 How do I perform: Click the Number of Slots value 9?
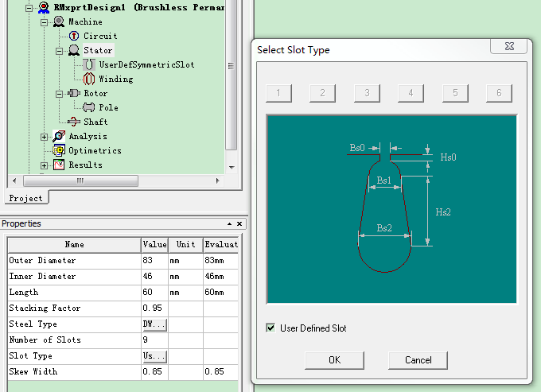tap(154, 340)
